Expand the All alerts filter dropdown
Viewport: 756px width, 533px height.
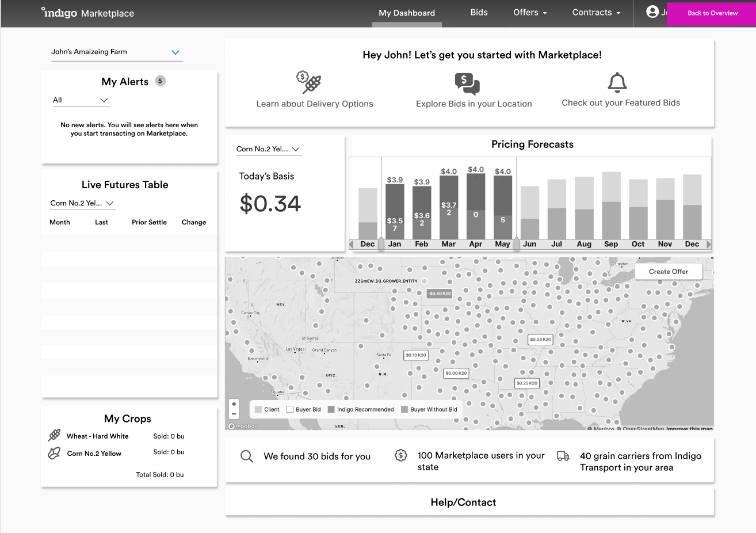coord(81,100)
